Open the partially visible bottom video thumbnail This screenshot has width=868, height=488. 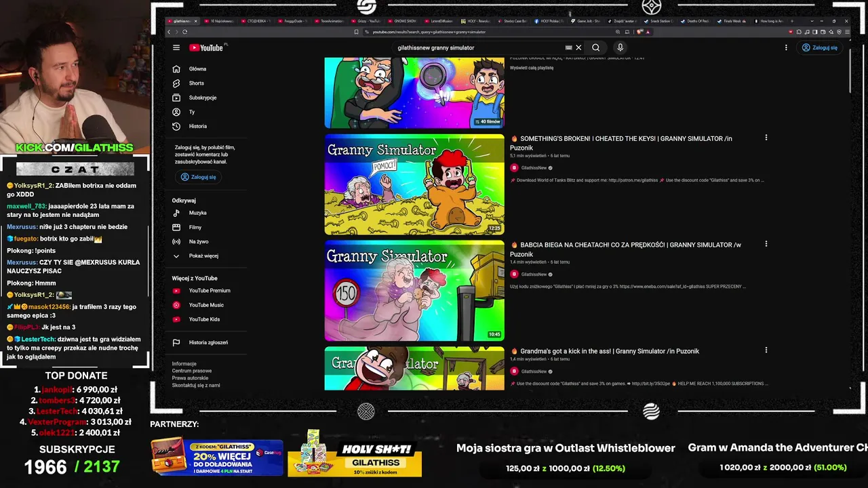[x=414, y=369]
